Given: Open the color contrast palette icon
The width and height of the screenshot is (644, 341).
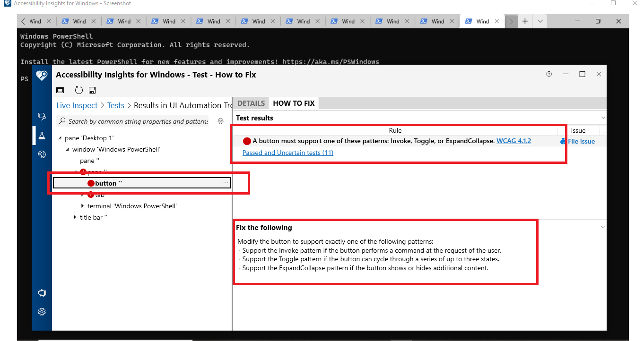Looking at the screenshot, I should pyautogui.click(x=42, y=154).
